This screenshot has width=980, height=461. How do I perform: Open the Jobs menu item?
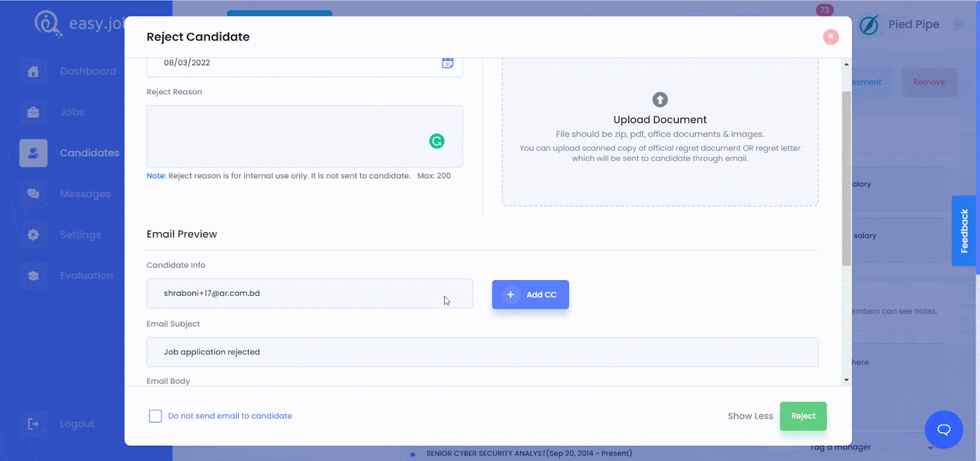(x=72, y=112)
